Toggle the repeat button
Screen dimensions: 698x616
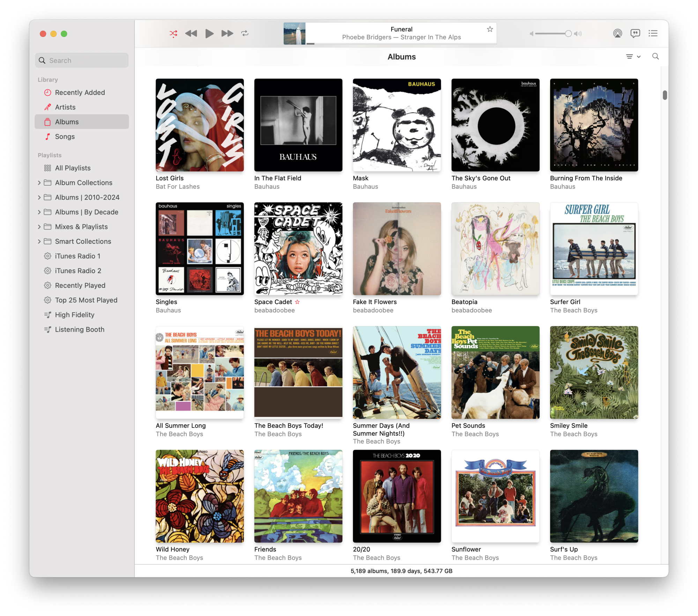tap(245, 33)
